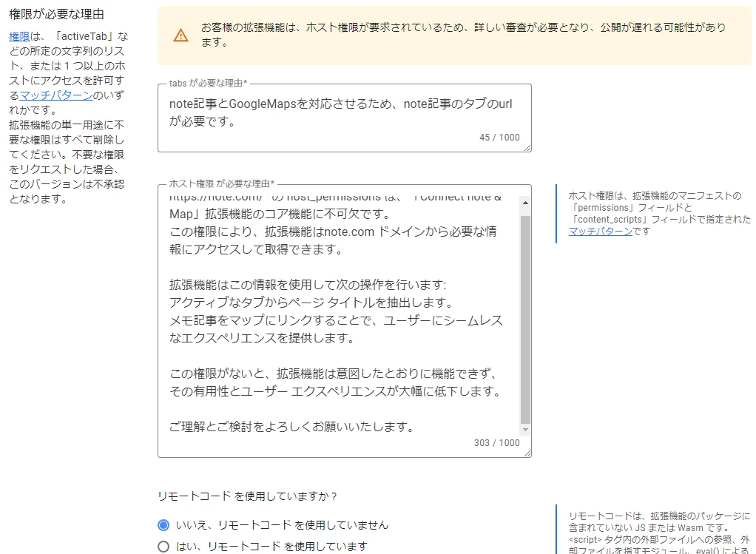Click the warning triangle icon in banner
This screenshot has width=756, height=554.
tap(180, 36)
